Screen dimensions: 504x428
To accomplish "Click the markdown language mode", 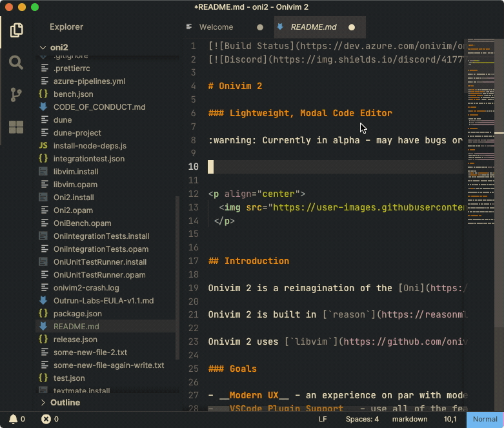I will pyautogui.click(x=410, y=420).
